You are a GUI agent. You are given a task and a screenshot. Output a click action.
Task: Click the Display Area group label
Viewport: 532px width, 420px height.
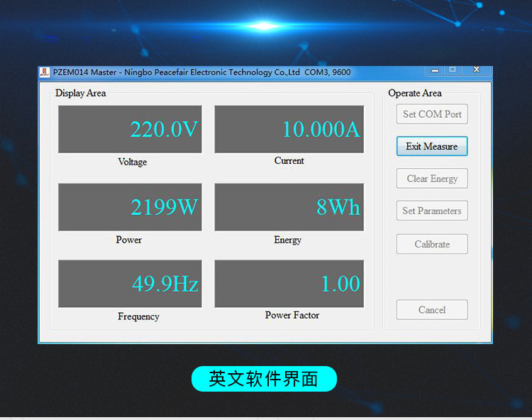click(80, 93)
